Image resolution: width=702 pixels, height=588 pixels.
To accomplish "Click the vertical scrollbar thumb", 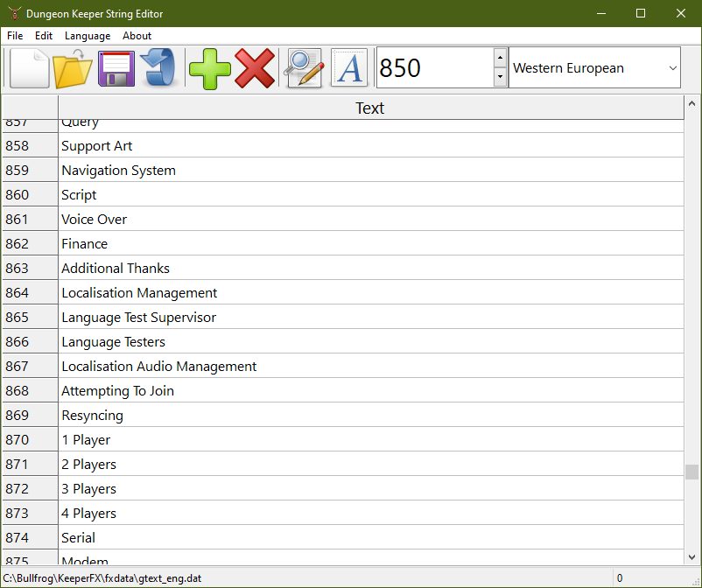I will click(x=691, y=472).
